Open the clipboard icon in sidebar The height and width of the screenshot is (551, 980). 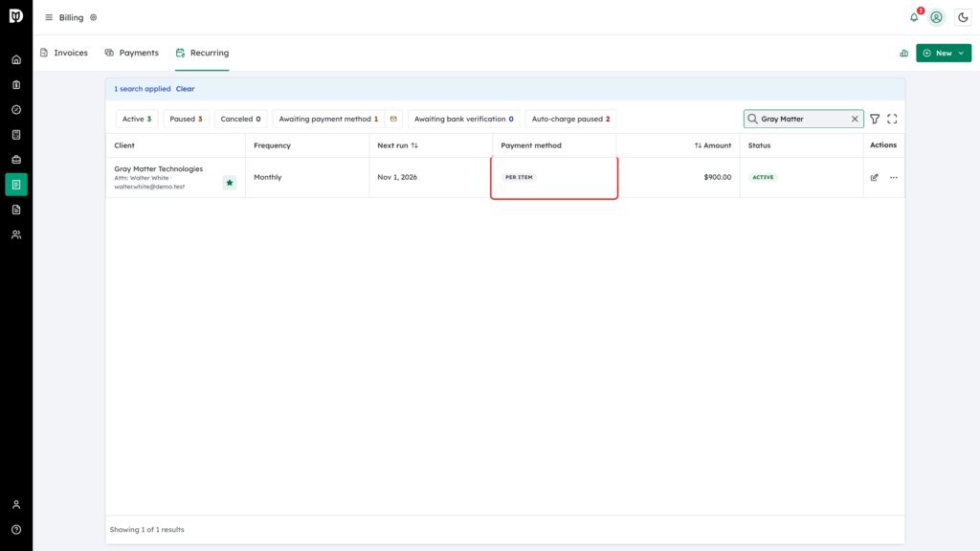16,85
